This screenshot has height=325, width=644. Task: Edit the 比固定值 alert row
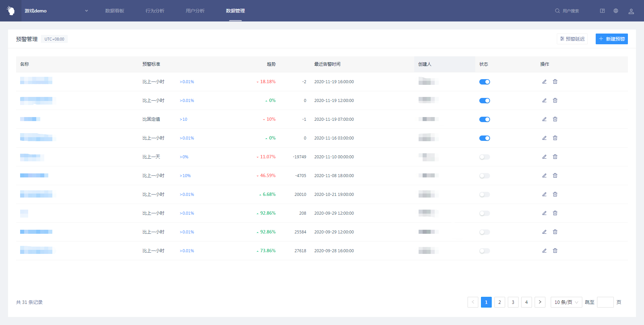544,119
